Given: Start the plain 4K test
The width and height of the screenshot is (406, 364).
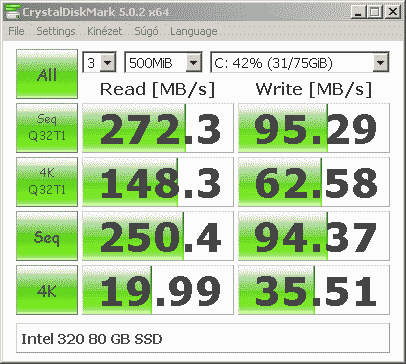Looking at the screenshot, I should (x=47, y=290).
